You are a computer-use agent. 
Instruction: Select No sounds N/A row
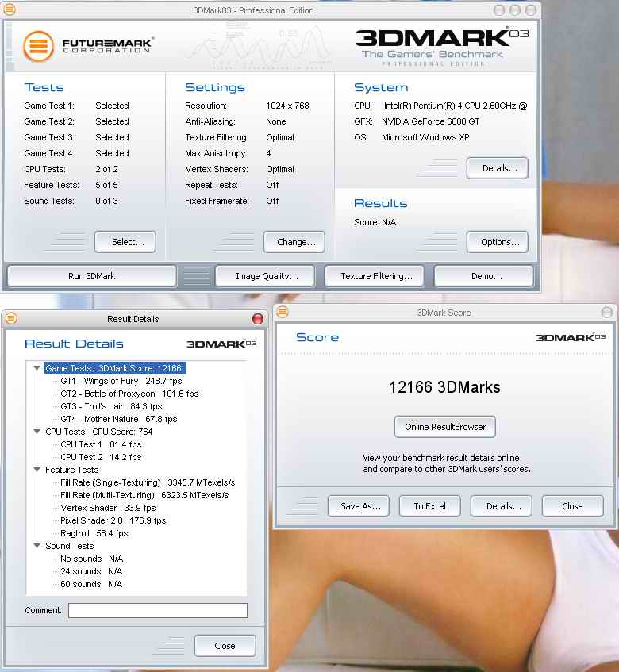92,559
